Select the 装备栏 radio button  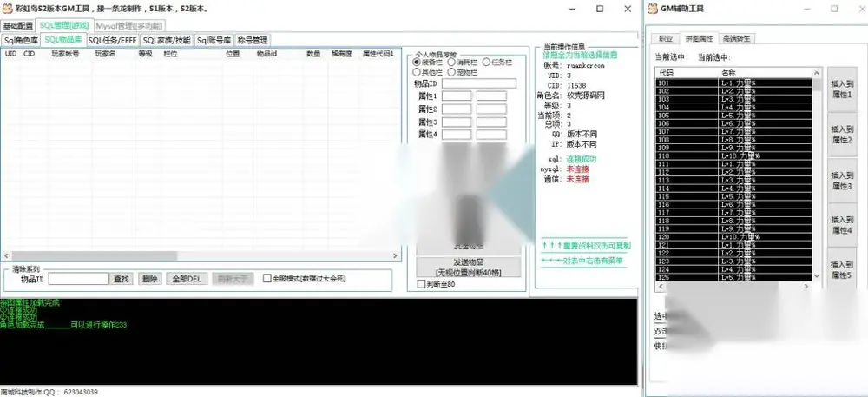(417, 63)
